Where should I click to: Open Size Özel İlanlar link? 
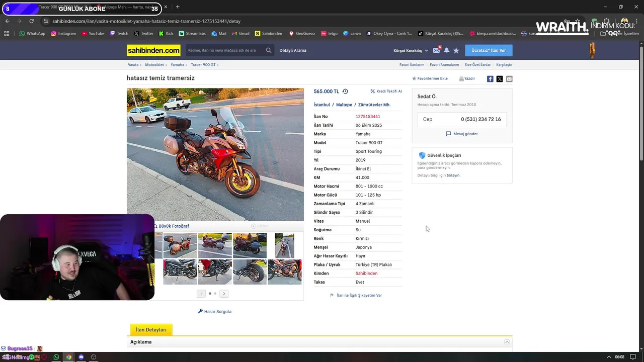(477, 65)
